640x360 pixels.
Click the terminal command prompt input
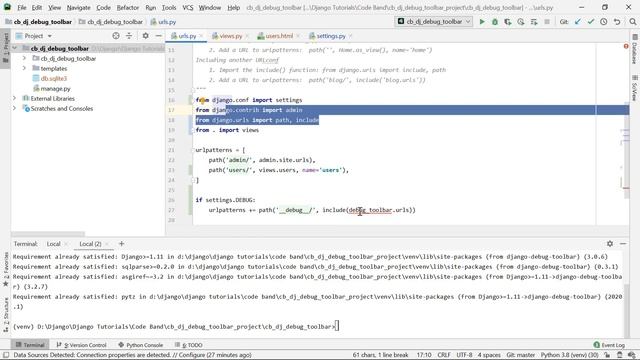point(337,327)
